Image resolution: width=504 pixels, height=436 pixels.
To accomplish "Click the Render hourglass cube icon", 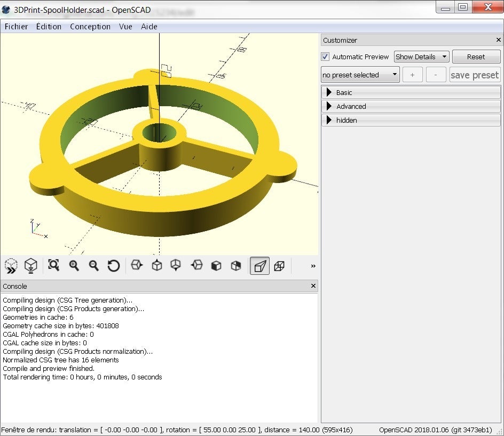I will click(31, 265).
